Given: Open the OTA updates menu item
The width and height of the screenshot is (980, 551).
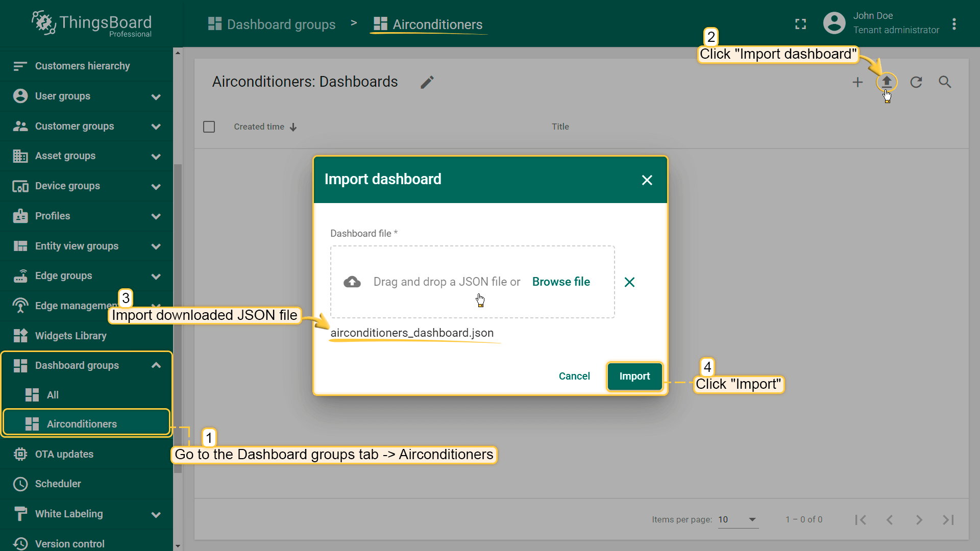Looking at the screenshot, I should (x=87, y=454).
